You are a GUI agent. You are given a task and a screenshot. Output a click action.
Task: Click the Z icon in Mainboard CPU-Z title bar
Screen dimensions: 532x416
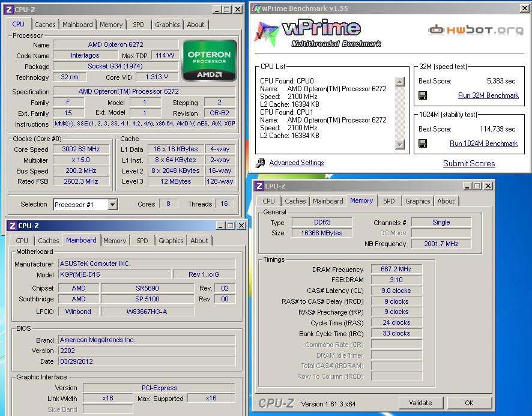tap(13, 226)
